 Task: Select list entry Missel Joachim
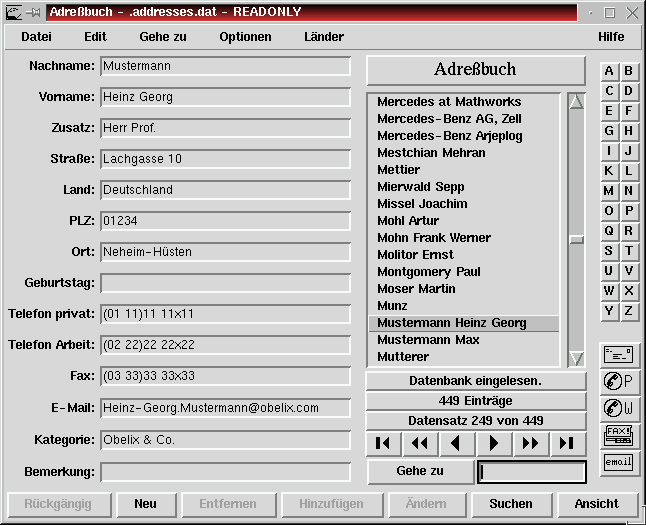pyautogui.click(x=464, y=204)
